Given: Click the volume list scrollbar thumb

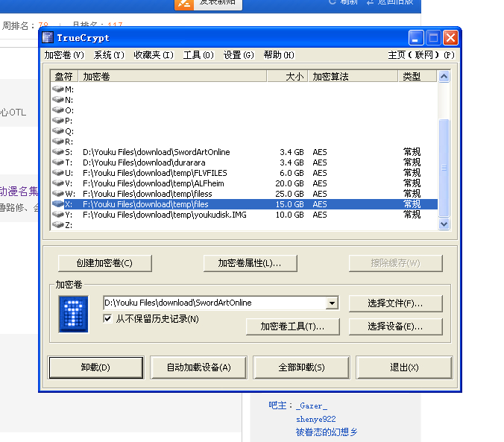Looking at the screenshot, I should pos(444,168).
